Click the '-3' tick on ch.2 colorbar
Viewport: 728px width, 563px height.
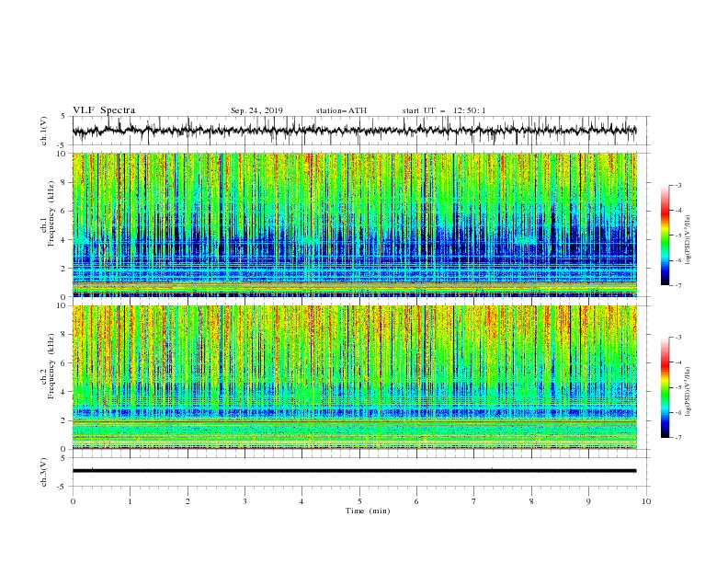coord(677,338)
